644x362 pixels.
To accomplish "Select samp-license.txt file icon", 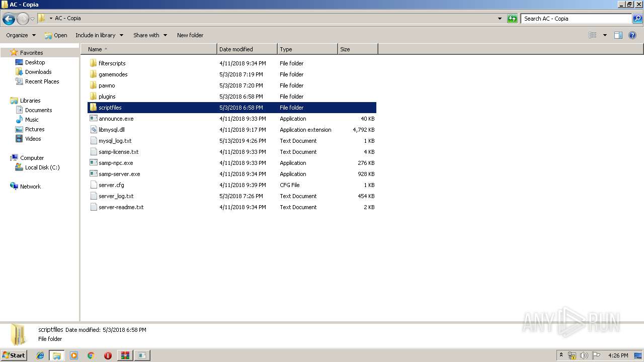I will pyautogui.click(x=93, y=152).
